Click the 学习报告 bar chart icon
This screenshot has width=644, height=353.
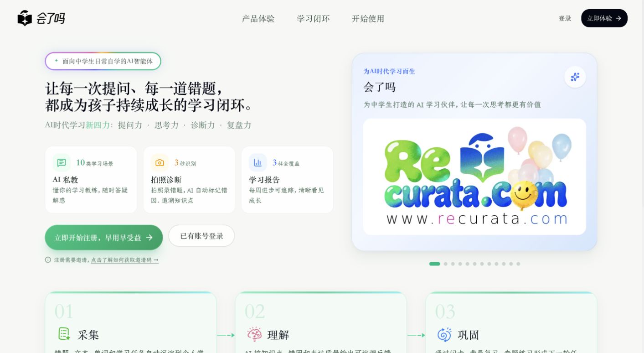click(x=258, y=163)
